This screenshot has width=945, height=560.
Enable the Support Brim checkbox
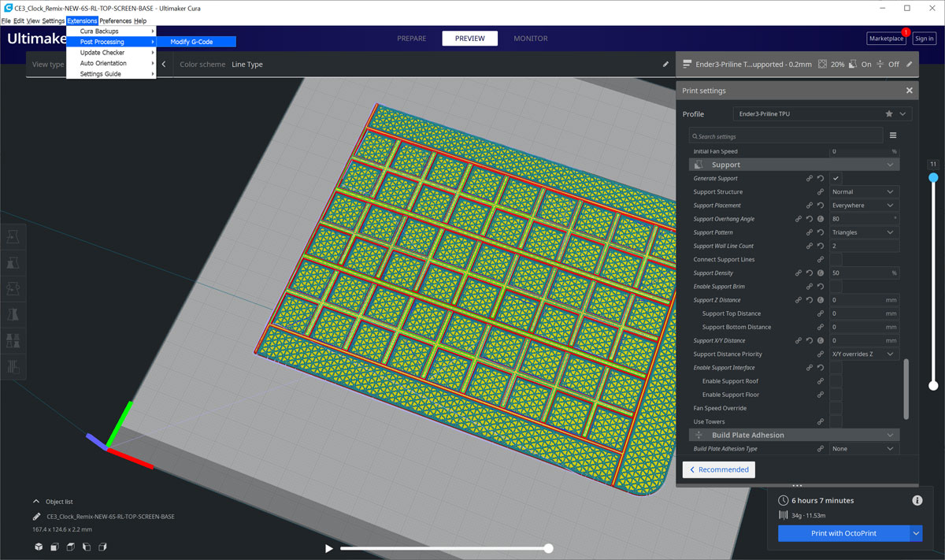pos(836,287)
